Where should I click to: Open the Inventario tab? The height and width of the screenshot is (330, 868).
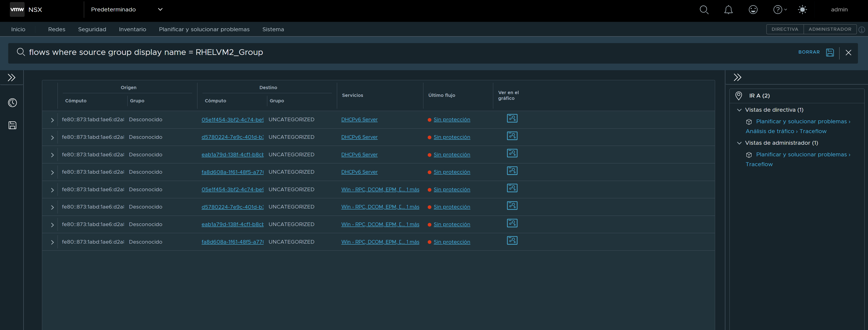132,29
